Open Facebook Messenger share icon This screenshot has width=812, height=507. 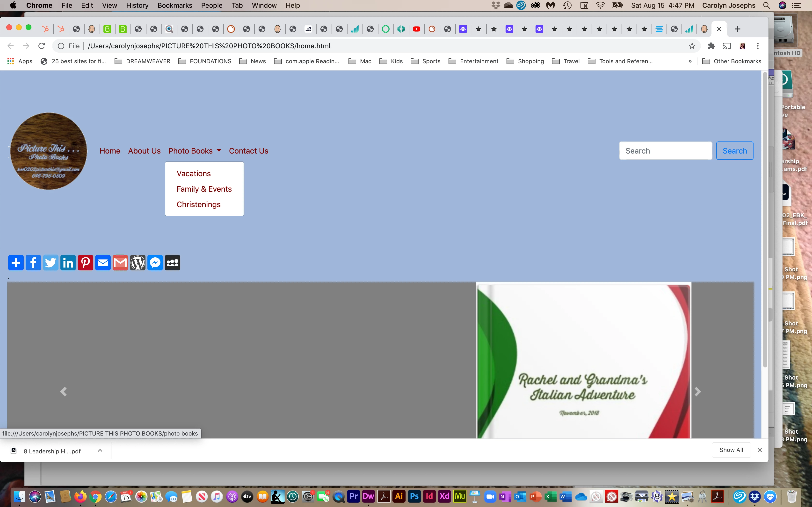[155, 263]
